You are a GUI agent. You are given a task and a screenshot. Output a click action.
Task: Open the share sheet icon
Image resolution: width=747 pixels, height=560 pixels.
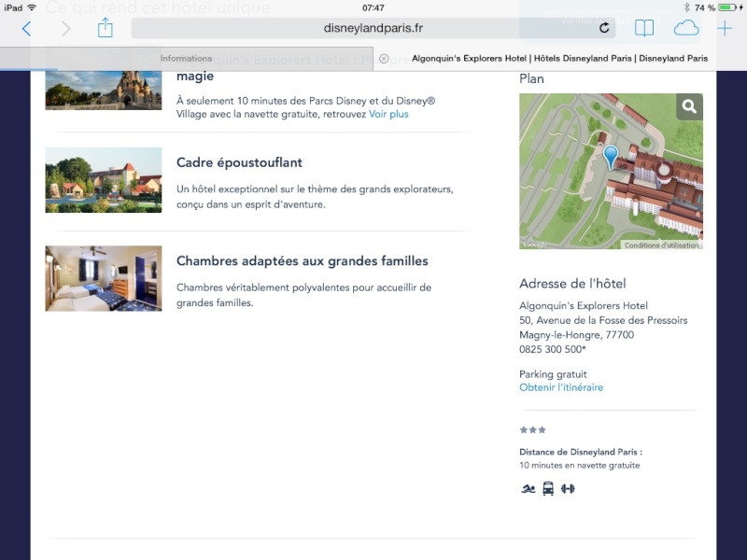click(106, 28)
